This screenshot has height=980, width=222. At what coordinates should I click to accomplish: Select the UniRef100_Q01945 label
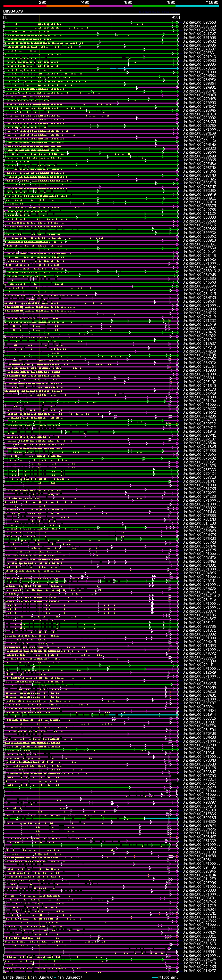click(x=199, y=431)
